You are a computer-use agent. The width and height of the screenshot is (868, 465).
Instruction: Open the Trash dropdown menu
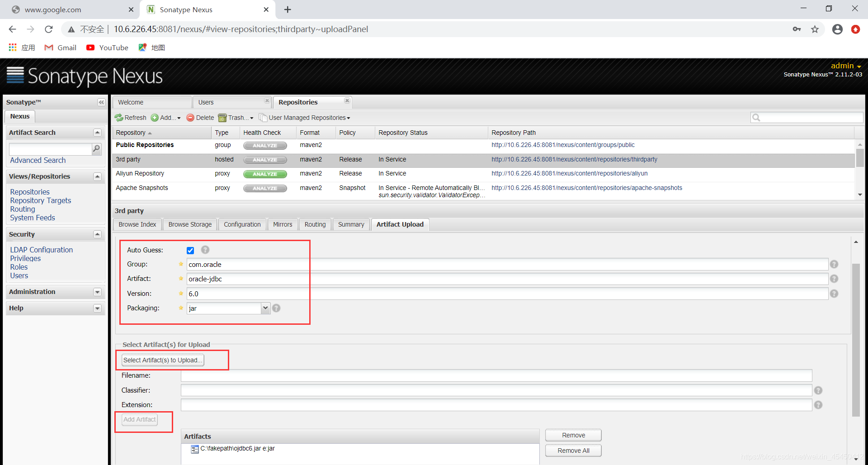tap(236, 118)
